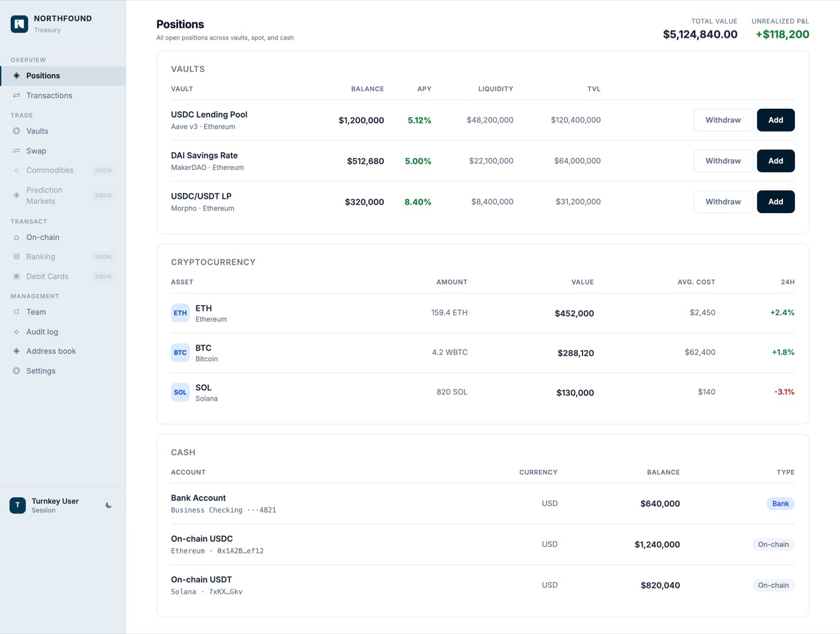Click the 159.4 ETH amount
This screenshot has width=840, height=634.
(449, 313)
